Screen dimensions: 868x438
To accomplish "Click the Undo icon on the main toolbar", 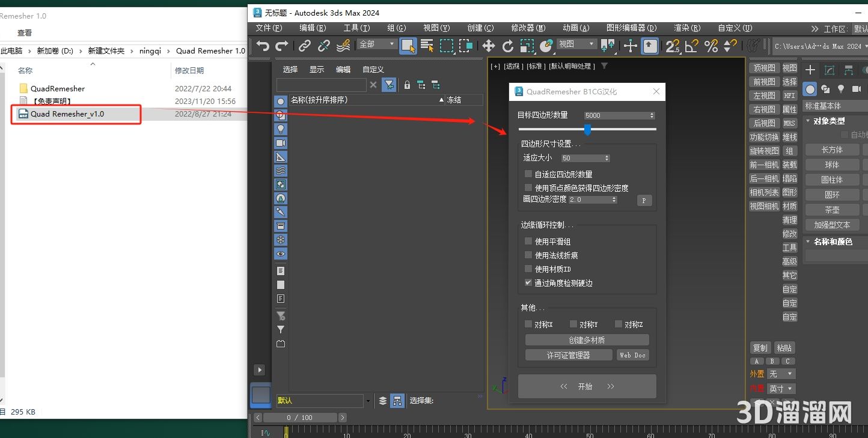I will pyautogui.click(x=262, y=46).
